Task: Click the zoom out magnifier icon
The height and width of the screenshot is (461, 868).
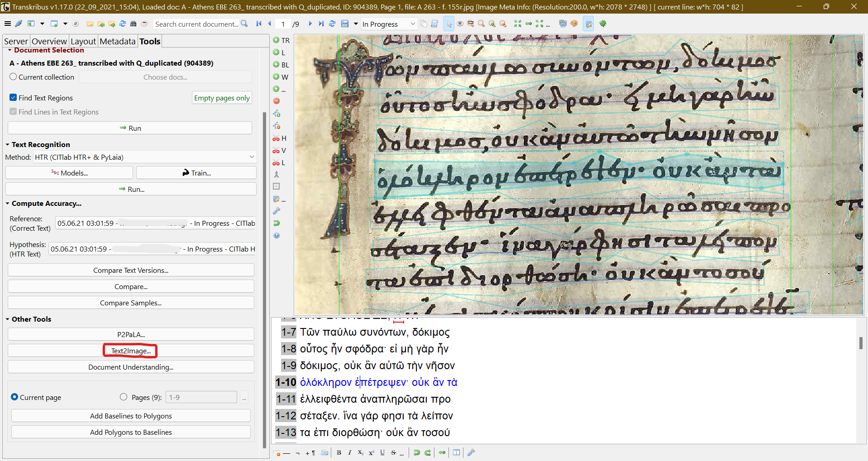Action: click(503, 24)
